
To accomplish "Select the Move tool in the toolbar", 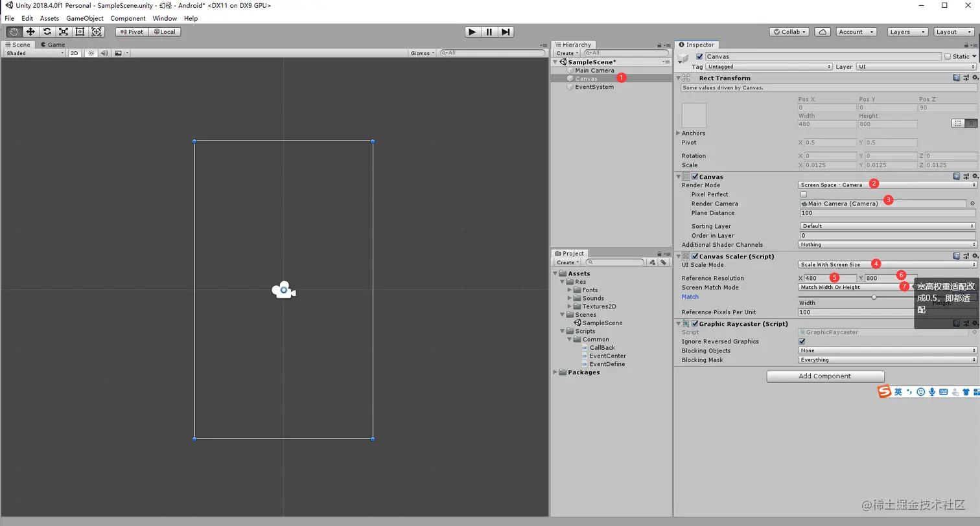I will click(30, 32).
